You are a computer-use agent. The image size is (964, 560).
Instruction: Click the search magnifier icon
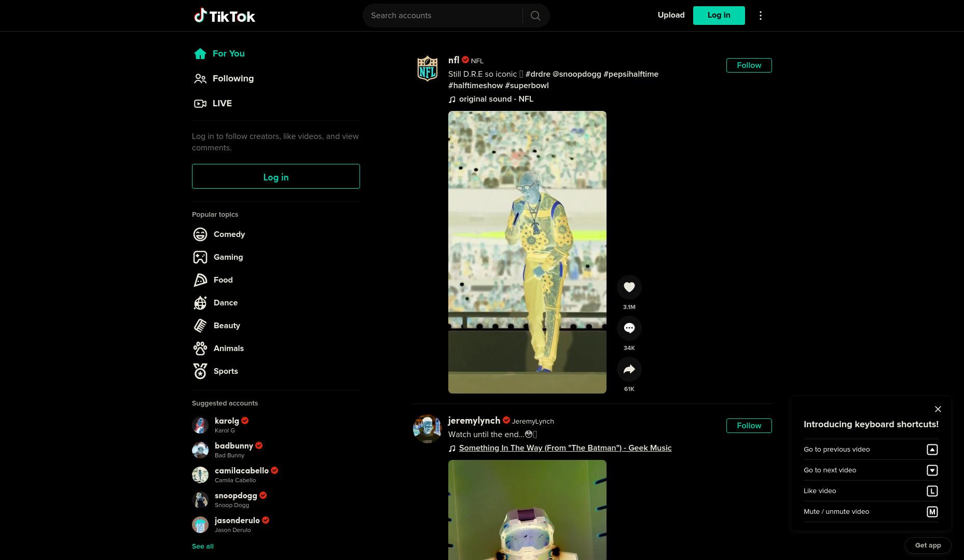[x=535, y=16]
